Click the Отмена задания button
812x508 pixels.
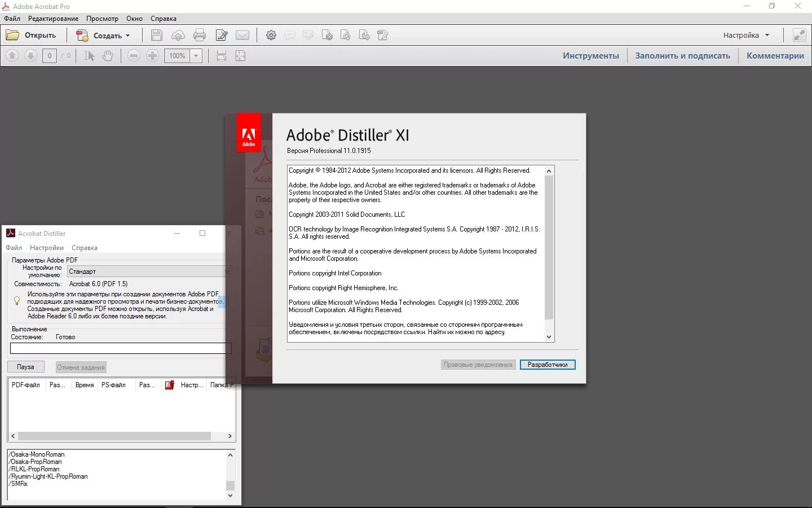[x=81, y=367]
